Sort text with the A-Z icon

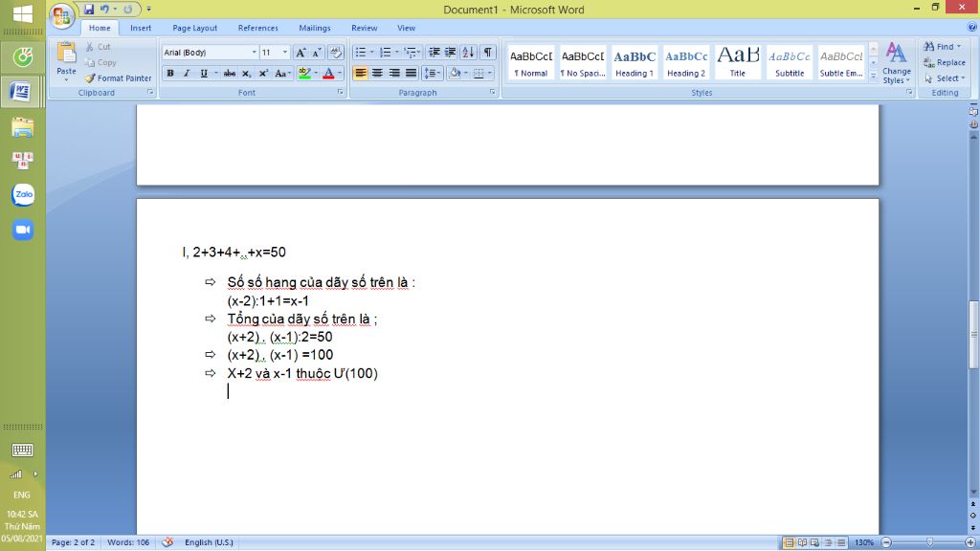click(468, 53)
